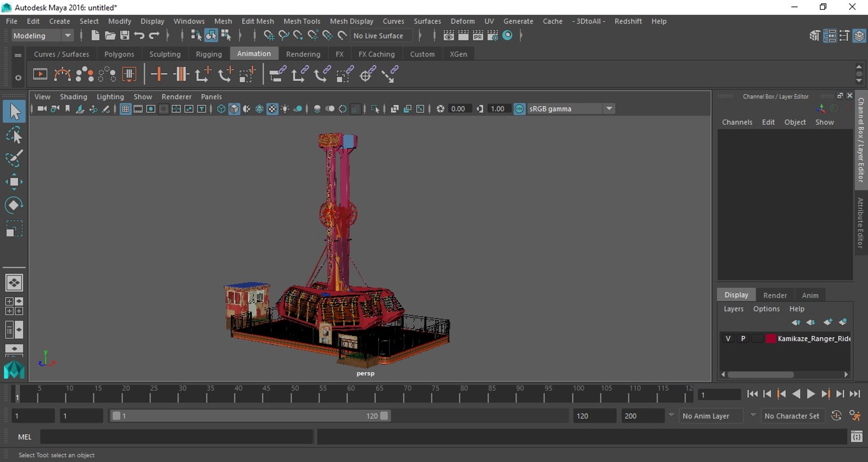Click the red color swatch of Kamikaze layer
Image resolution: width=868 pixels, height=462 pixels.
pos(771,338)
